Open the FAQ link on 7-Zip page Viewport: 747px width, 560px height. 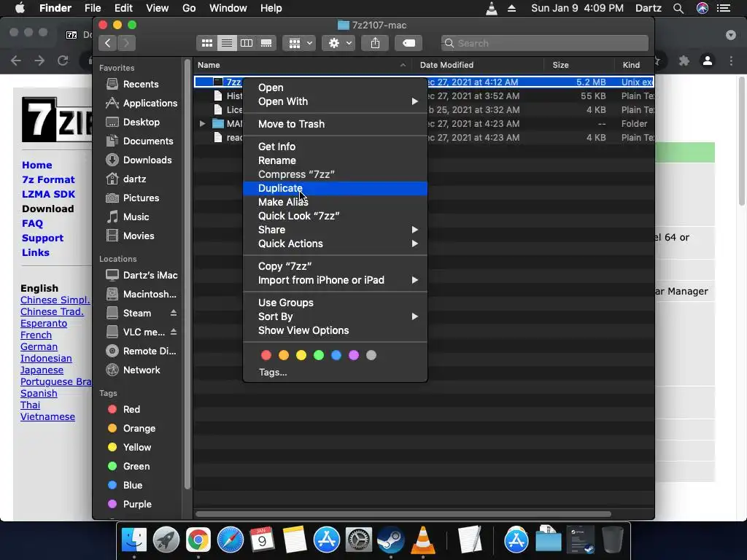[32, 223]
